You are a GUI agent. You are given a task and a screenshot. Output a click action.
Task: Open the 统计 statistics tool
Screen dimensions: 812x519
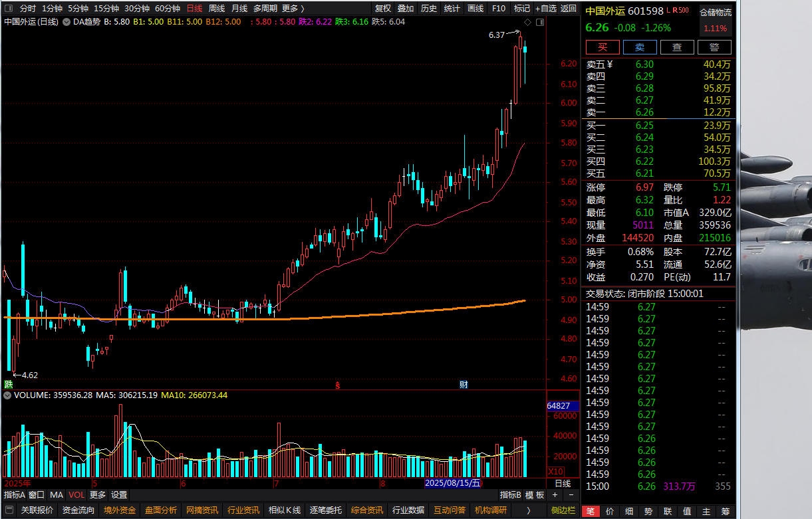pos(452,9)
